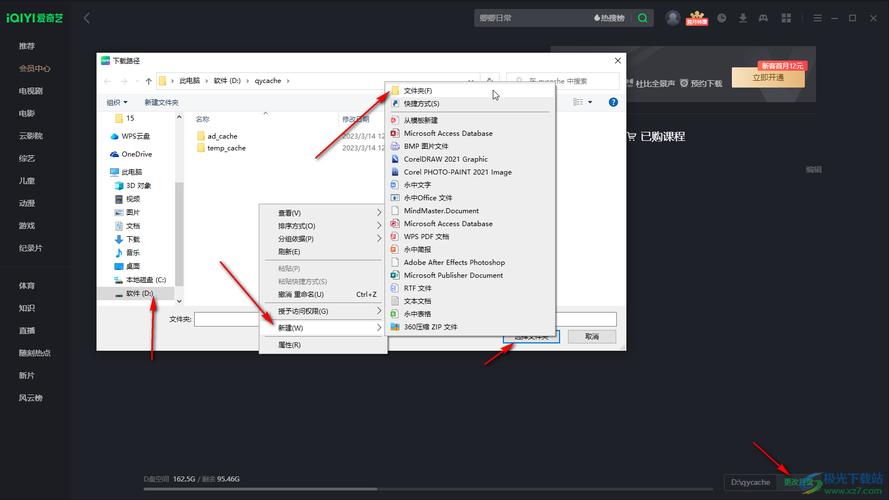Viewport: 889px width, 500px height.
Task: Choose Microsoft Publisher Document entry
Action: click(470, 275)
